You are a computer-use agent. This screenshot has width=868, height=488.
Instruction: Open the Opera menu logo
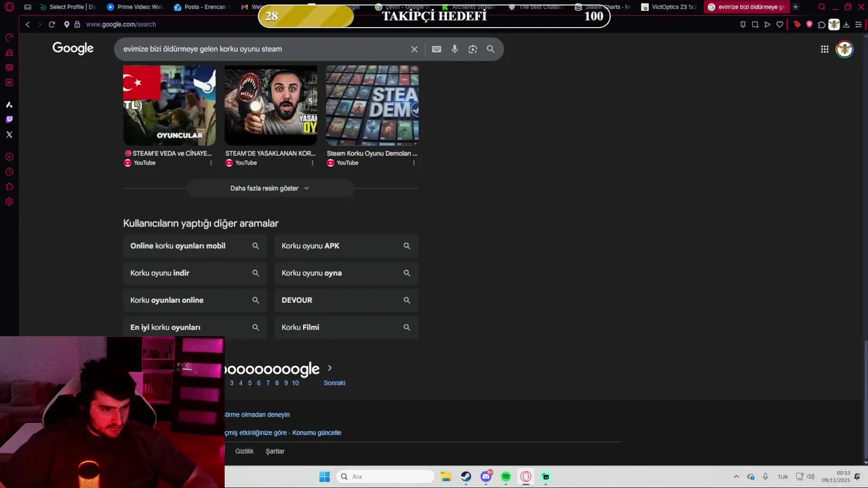coord(9,7)
